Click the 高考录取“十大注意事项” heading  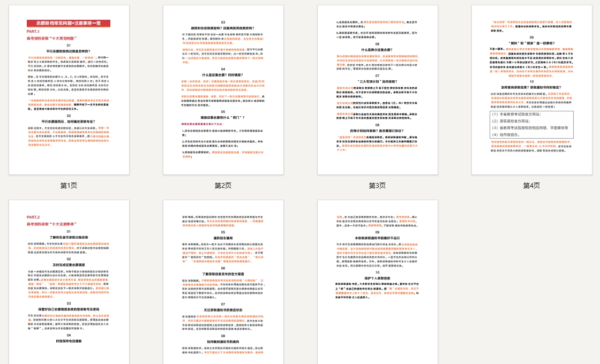(51, 223)
